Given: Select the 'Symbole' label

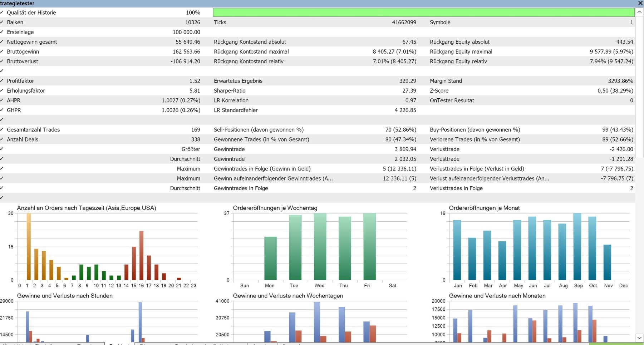Looking at the screenshot, I should pyautogui.click(x=440, y=22).
